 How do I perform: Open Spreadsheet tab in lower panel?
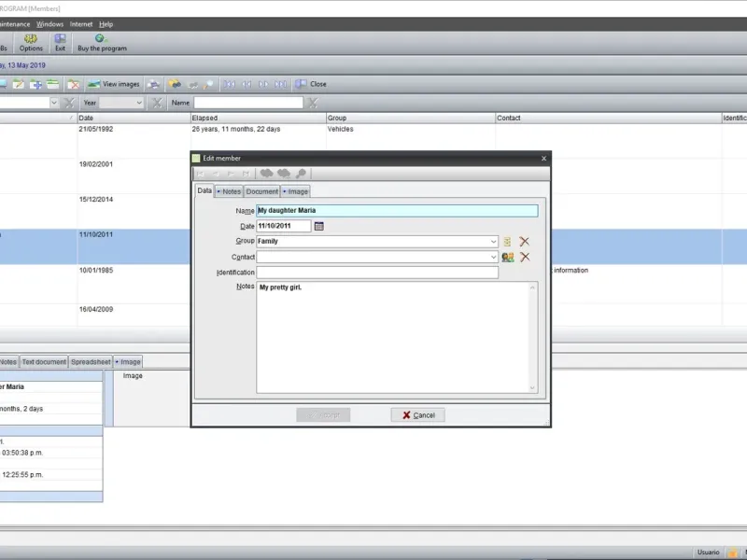(91, 362)
